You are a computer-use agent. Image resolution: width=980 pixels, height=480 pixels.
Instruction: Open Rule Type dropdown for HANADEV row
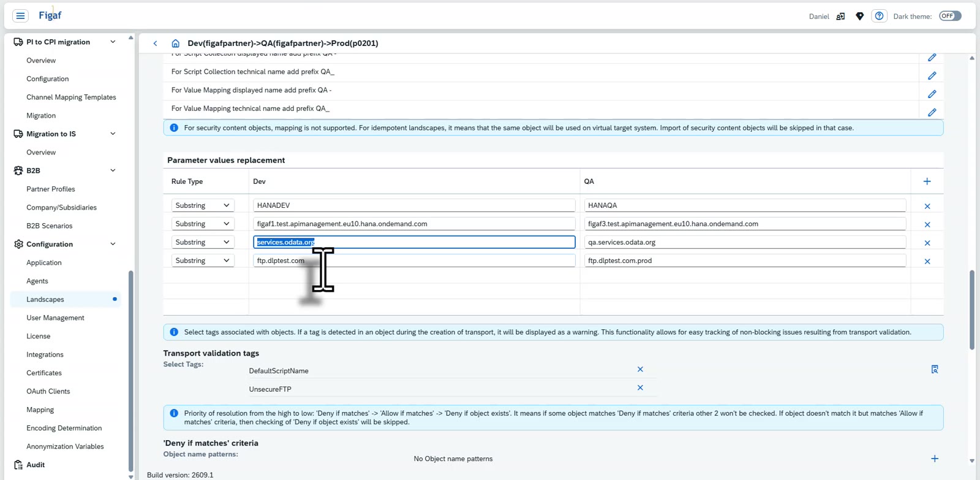203,206
